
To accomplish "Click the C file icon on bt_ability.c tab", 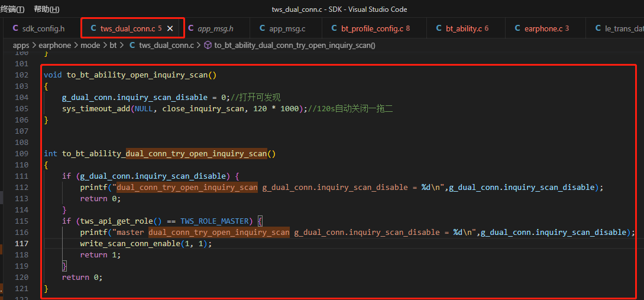I will pyautogui.click(x=439, y=28).
